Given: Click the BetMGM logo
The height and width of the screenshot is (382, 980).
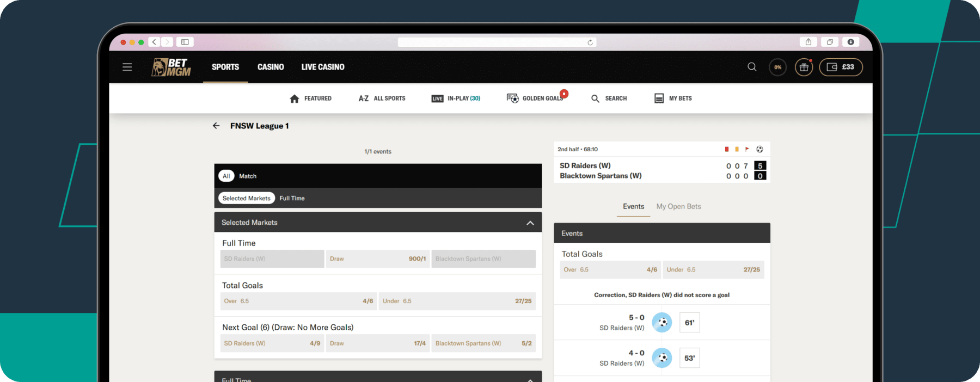Looking at the screenshot, I should click(x=171, y=67).
